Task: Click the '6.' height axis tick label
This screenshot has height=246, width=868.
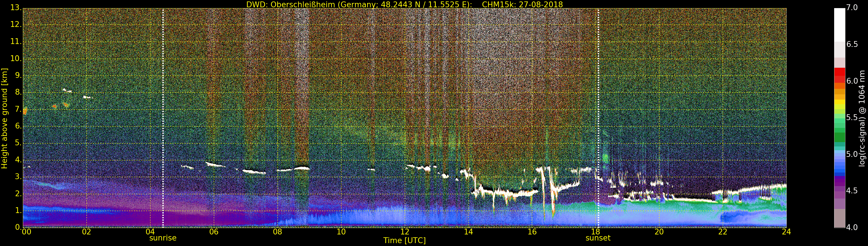Action: point(19,126)
